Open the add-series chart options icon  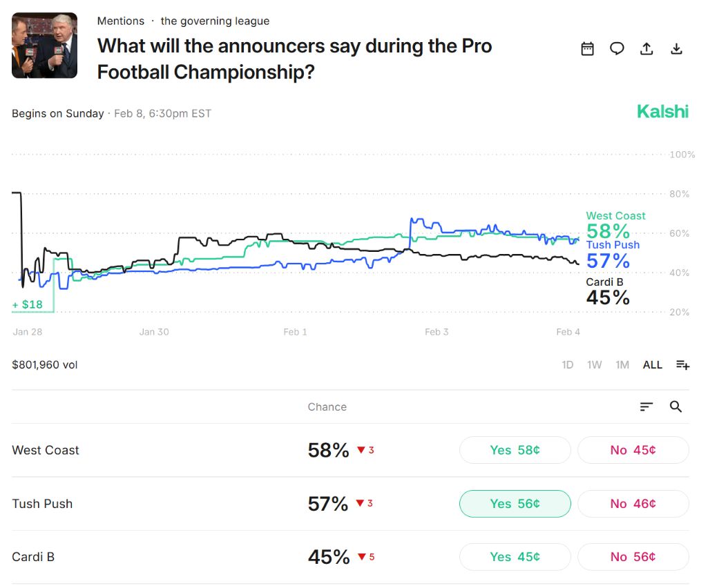point(682,364)
